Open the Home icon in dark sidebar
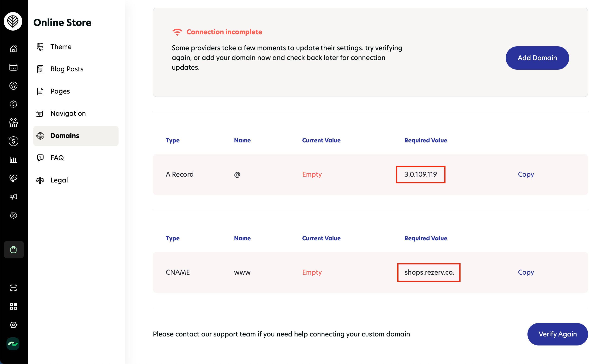596x364 pixels. [13, 49]
